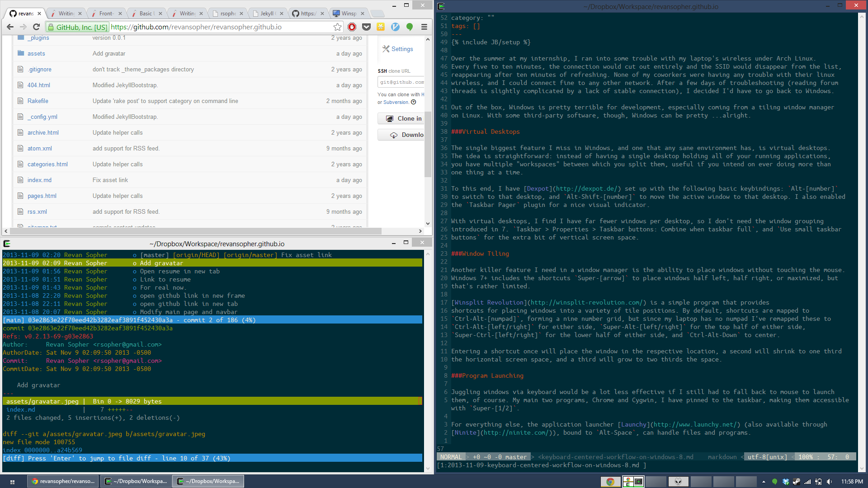Click the file icon beside .gitignore
The width and height of the screenshot is (868, 488).
click(x=20, y=69)
